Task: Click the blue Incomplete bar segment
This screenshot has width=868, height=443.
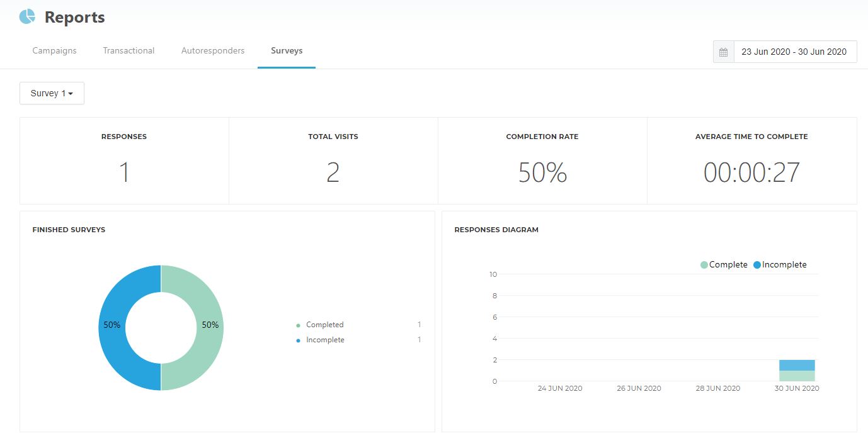Action: (x=797, y=365)
